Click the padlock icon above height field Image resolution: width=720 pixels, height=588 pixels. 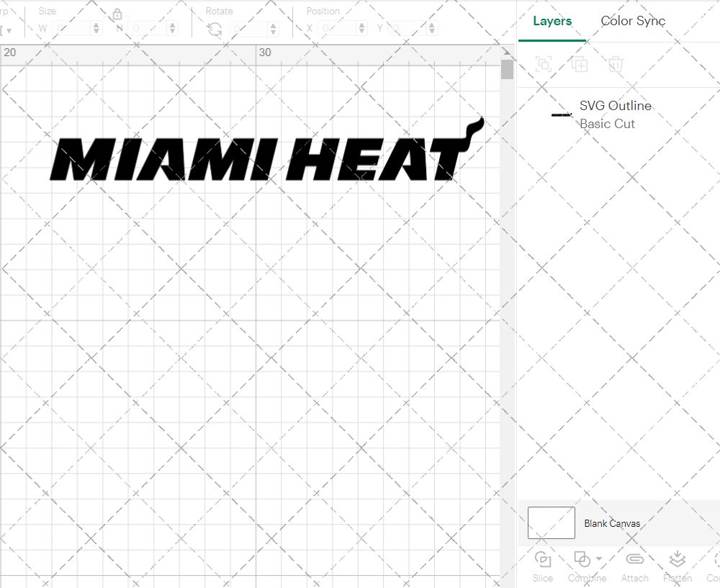(x=117, y=14)
